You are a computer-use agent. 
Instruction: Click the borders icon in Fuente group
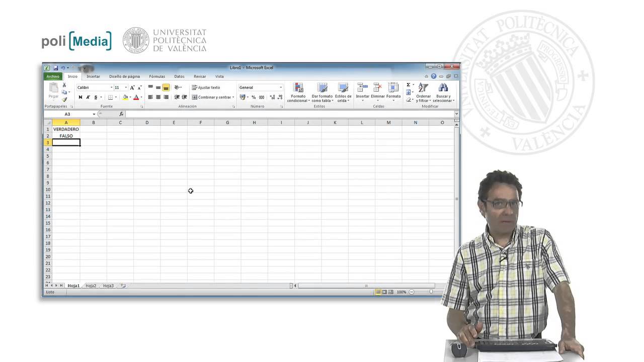coord(111,97)
